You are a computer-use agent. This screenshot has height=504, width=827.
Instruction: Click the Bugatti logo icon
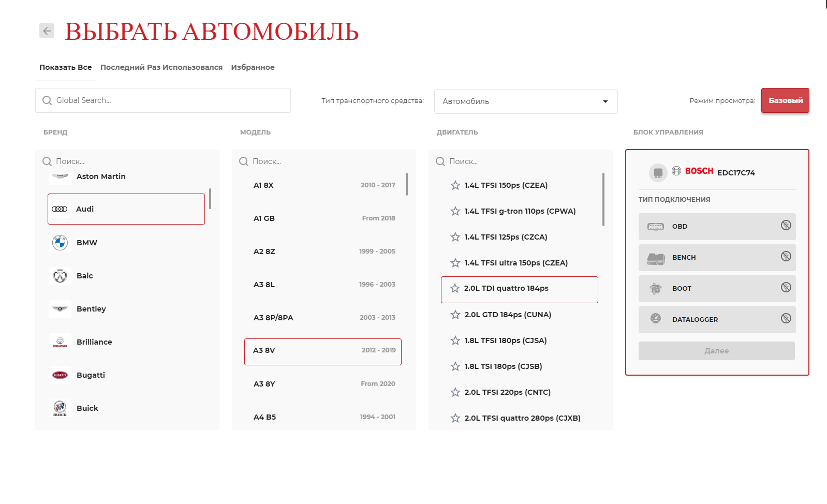[x=60, y=375]
